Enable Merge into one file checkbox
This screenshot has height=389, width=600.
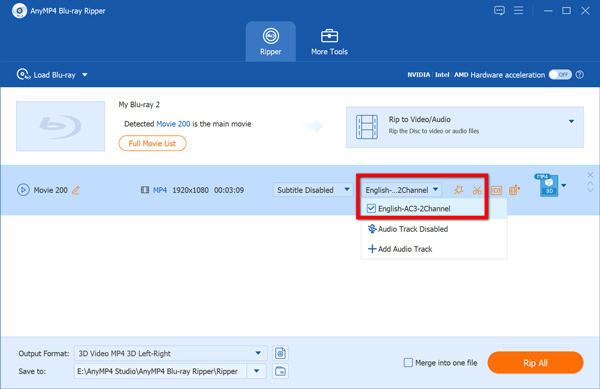(x=408, y=362)
